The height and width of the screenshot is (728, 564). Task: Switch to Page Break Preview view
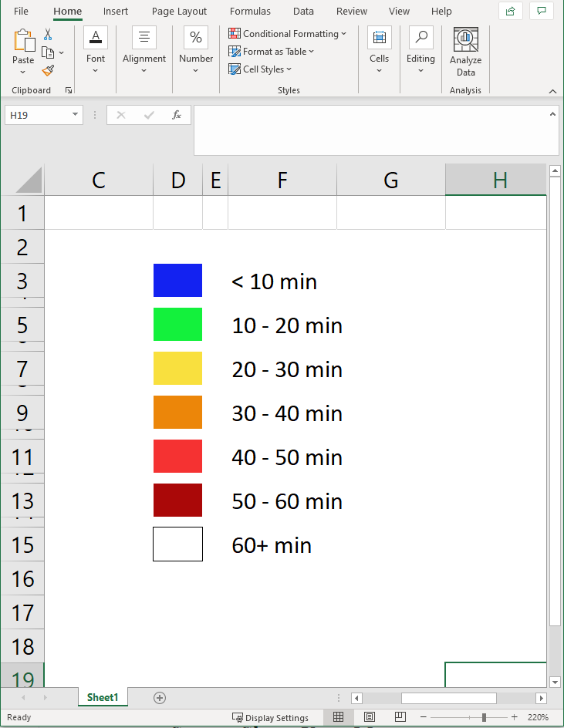pyautogui.click(x=399, y=717)
